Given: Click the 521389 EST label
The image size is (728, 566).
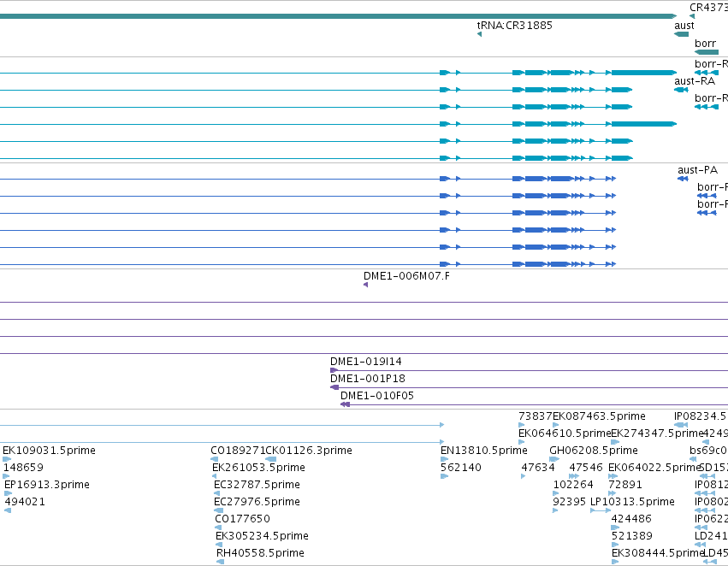Looking at the screenshot, I should tap(632, 536).
